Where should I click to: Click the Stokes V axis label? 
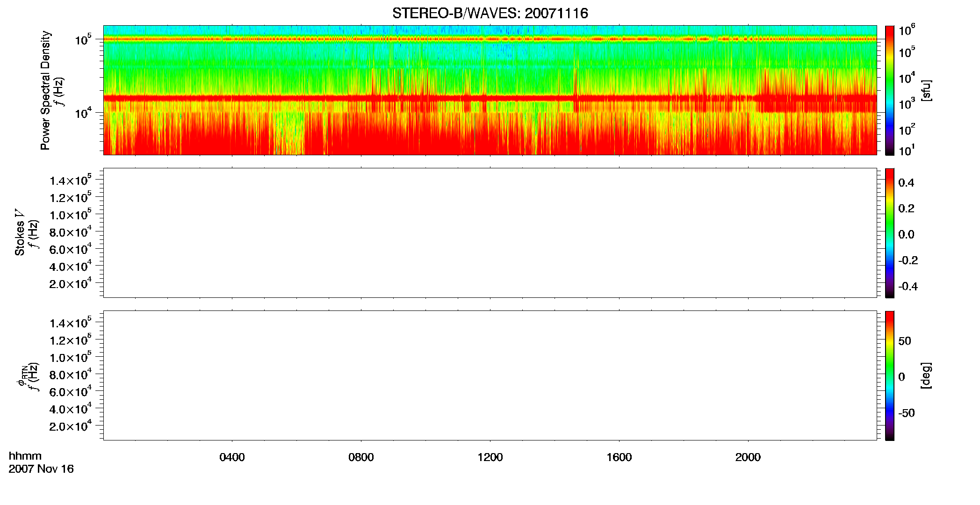coord(20,232)
